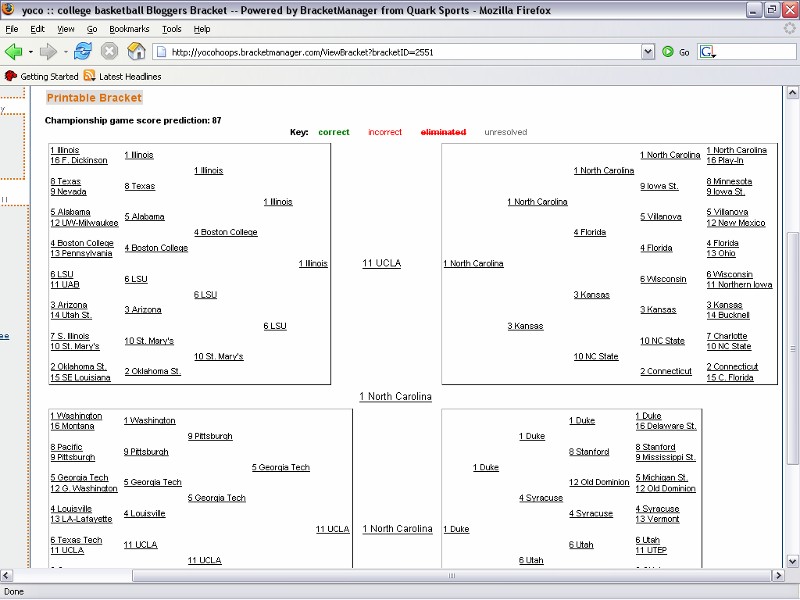Click the Getting Started bookmark icon
Screen dimensions: 800x600
[11, 76]
